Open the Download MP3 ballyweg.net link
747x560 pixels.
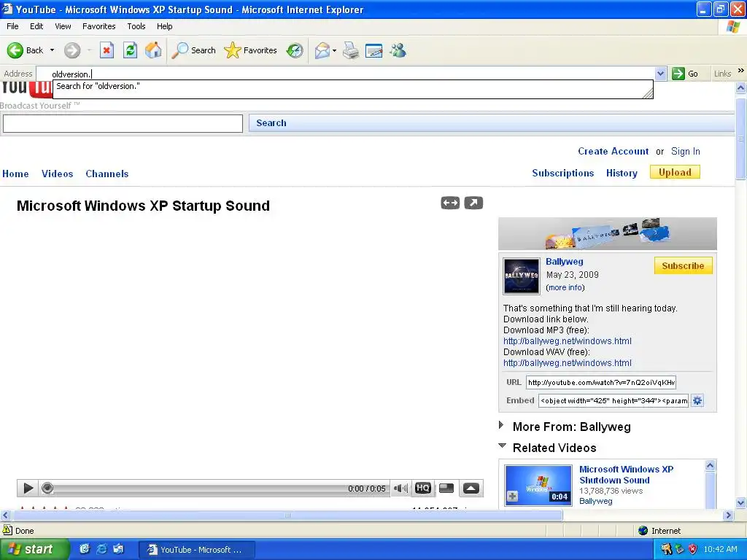coord(568,341)
